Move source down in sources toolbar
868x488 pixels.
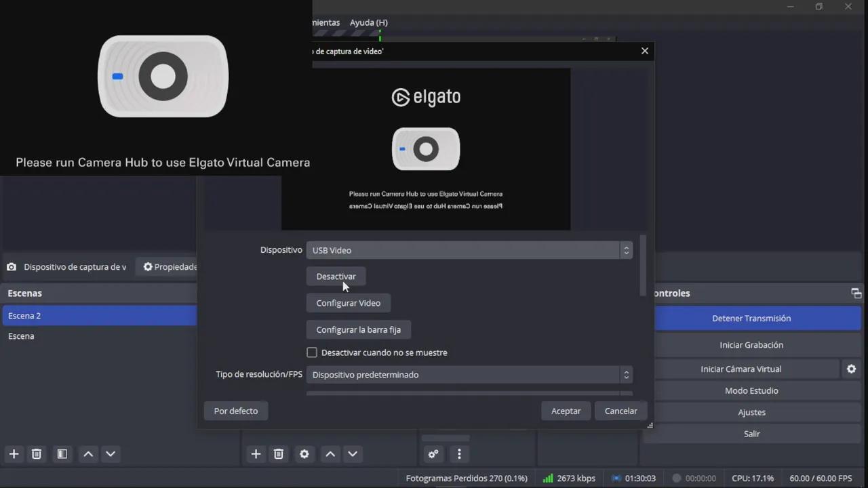coord(353,454)
